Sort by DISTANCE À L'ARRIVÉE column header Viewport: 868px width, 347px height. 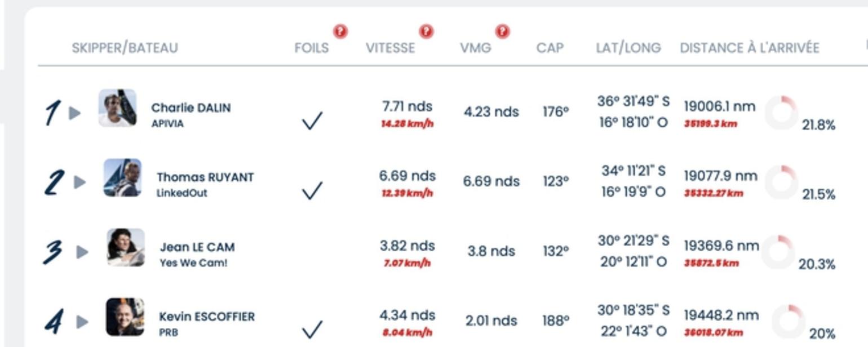pyautogui.click(x=750, y=48)
